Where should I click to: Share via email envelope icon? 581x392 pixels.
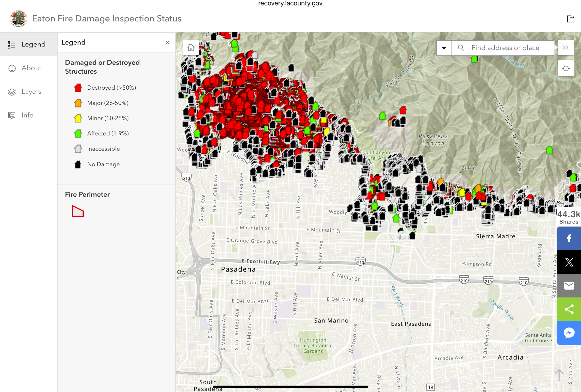click(x=569, y=285)
